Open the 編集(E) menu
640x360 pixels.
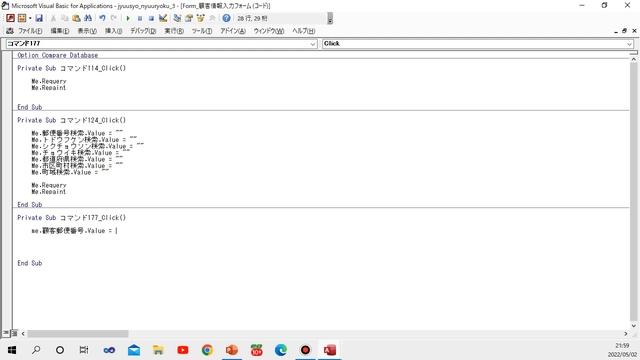click(x=60, y=31)
